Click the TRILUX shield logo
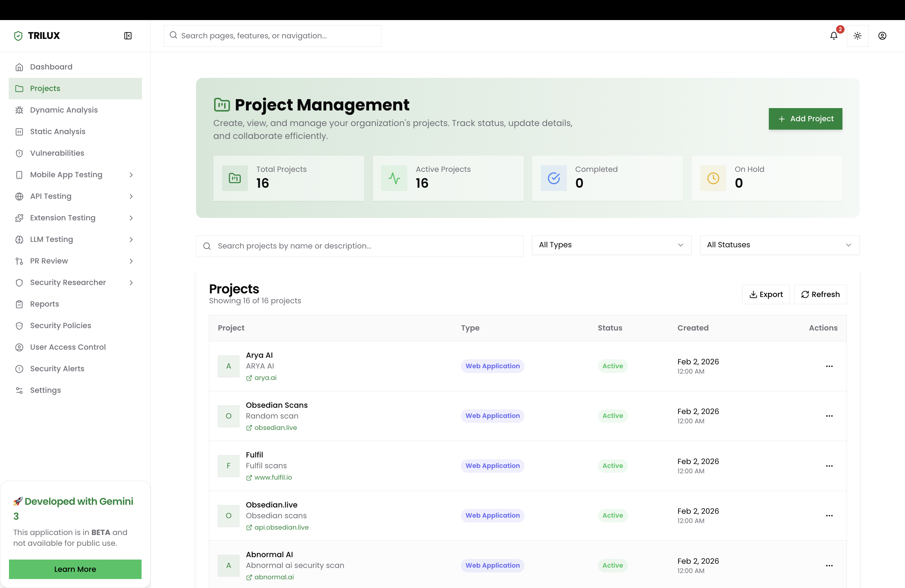 pos(18,36)
